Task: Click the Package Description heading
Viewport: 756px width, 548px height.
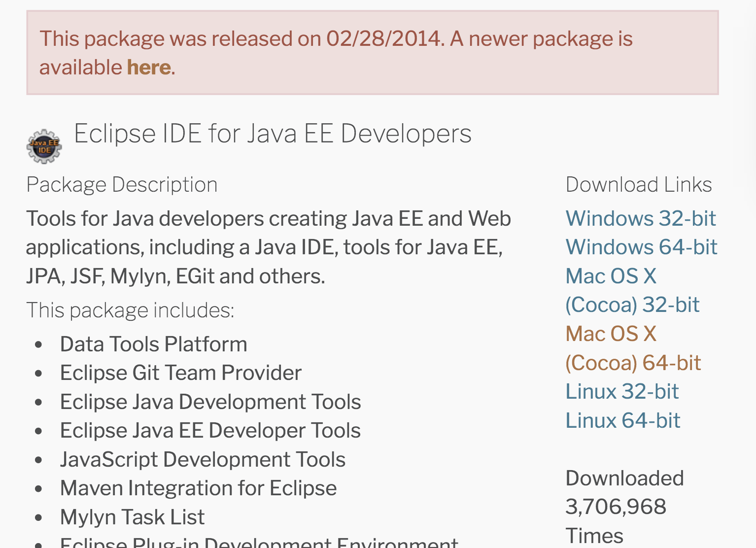Action: (x=122, y=185)
